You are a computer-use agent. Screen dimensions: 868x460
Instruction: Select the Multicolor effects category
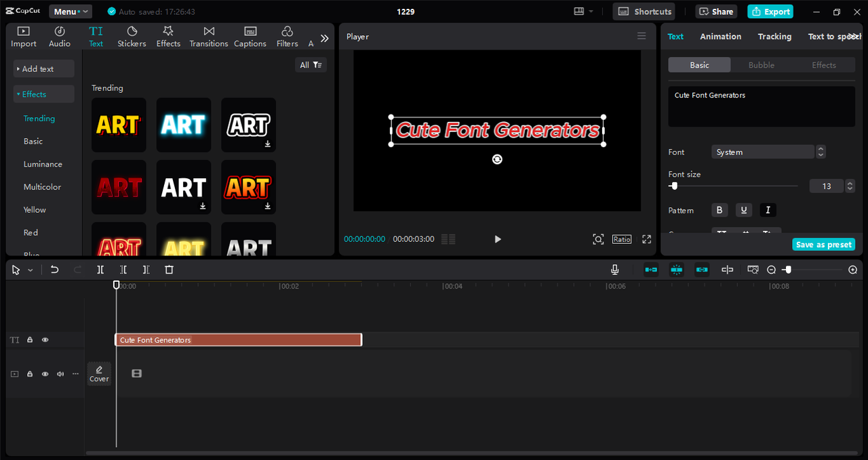click(42, 187)
